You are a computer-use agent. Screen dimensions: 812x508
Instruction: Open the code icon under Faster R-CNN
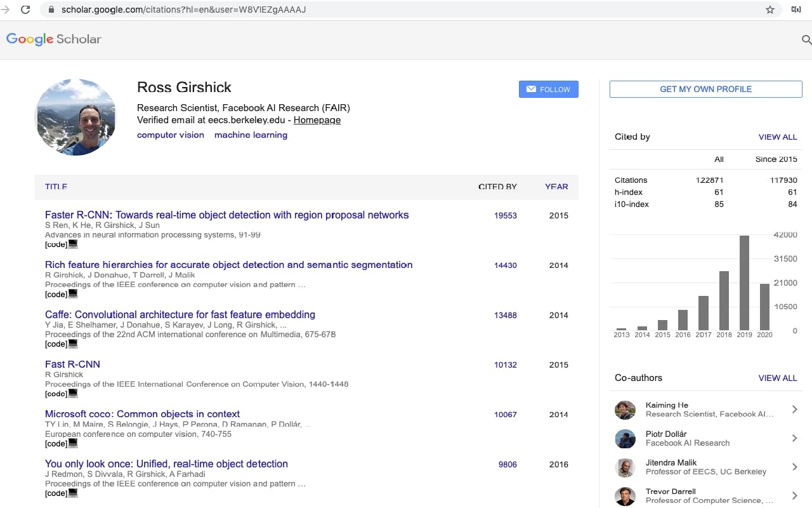(73, 244)
